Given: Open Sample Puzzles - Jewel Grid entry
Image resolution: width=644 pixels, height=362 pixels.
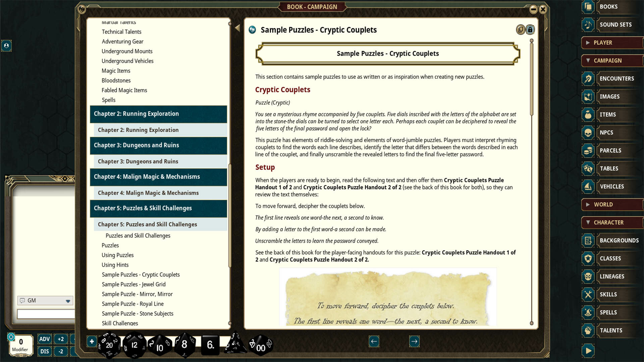Looking at the screenshot, I should coord(133,284).
